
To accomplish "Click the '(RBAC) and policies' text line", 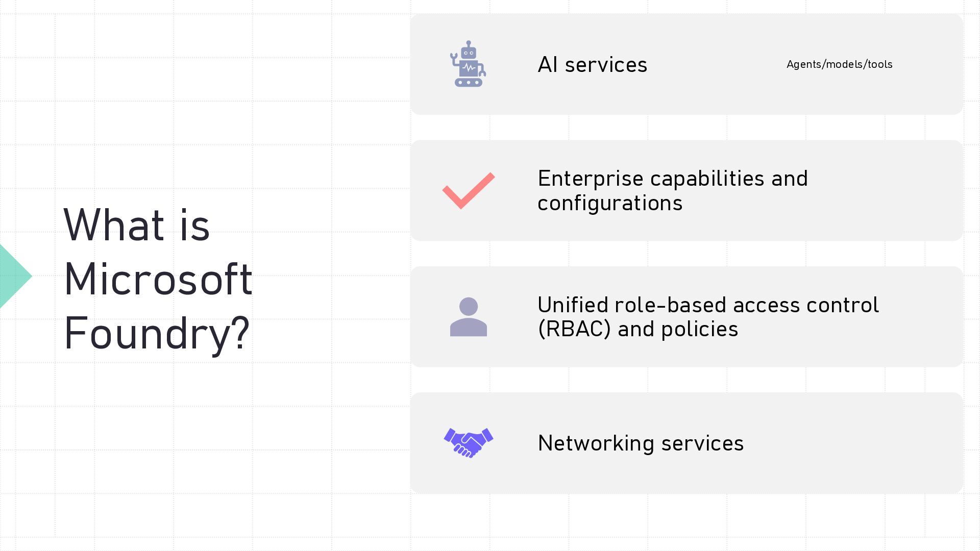I will [638, 329].
